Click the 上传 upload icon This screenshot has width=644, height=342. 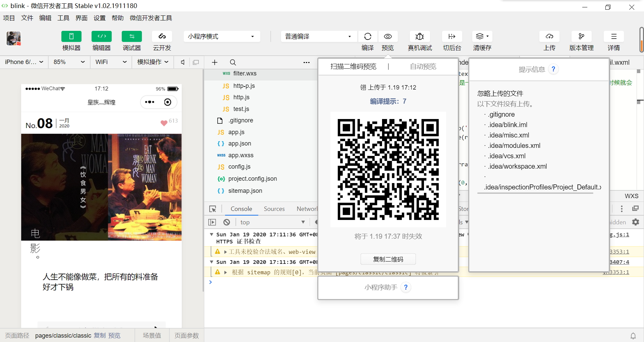pyautogui.click(x=549, y=36)
